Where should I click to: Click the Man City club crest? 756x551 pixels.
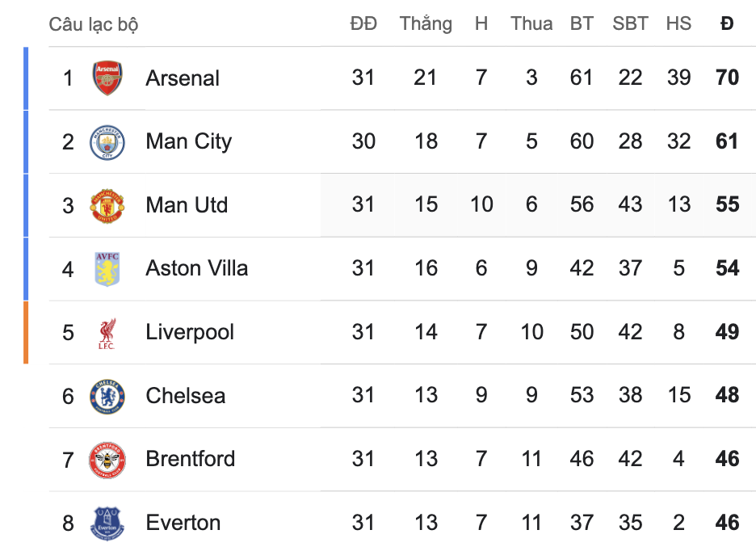[x=107, y=142]
